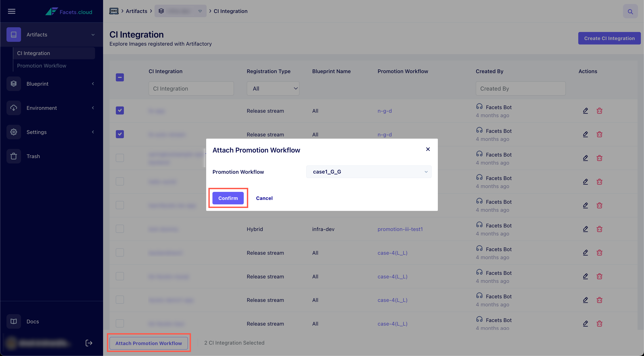Open the Registration Type All dropdown
Screen dimensions: 644x356
click(273, 89)
